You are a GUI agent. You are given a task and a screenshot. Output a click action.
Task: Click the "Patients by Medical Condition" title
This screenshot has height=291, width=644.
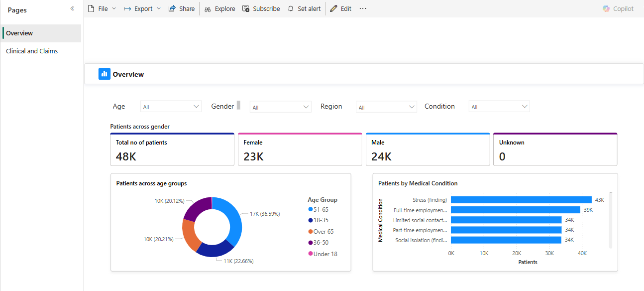point(418,183)
